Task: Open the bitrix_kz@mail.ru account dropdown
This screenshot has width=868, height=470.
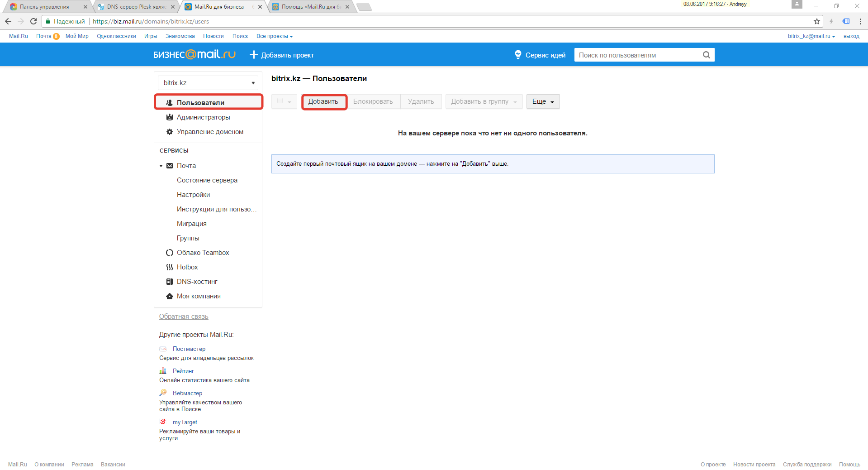Action: 811,36
